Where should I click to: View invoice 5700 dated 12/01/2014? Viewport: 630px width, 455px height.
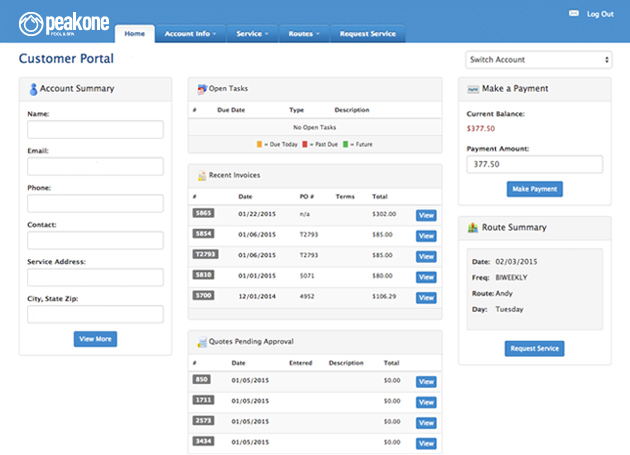tap(426, 298)
